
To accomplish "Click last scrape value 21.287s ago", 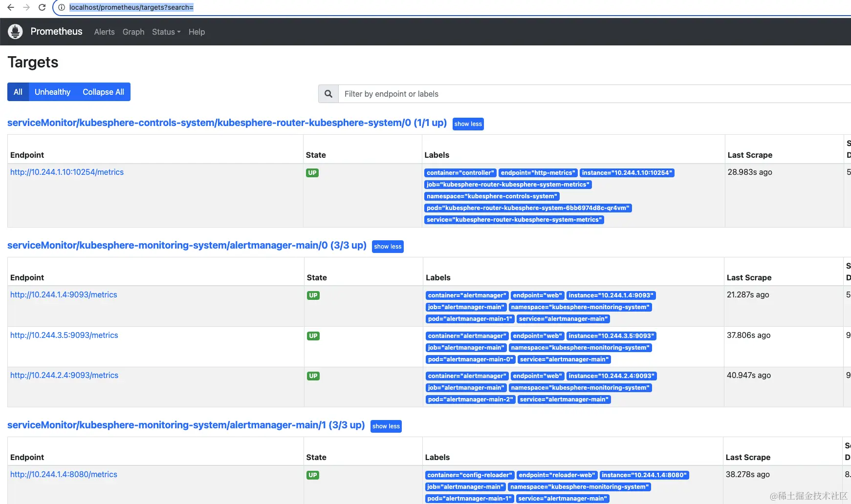I will click(748, 294).
